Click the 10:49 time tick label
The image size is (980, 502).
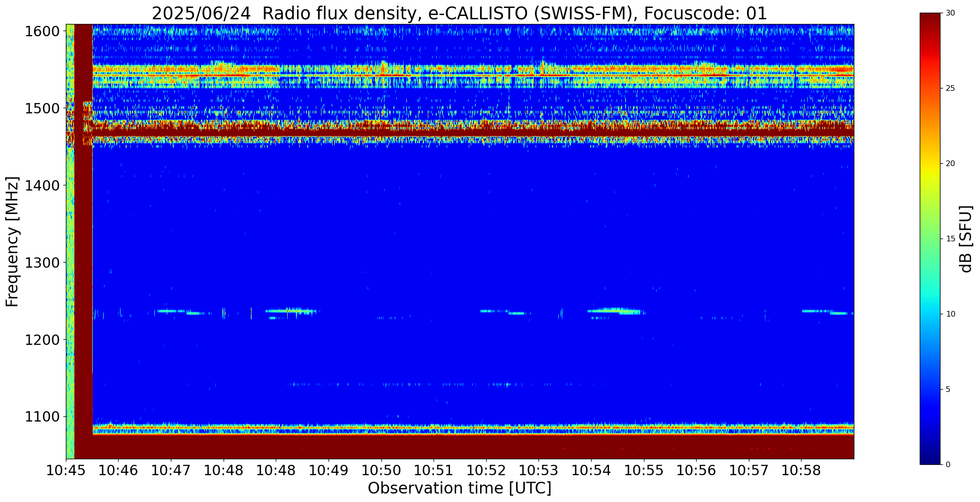[329, 470]
